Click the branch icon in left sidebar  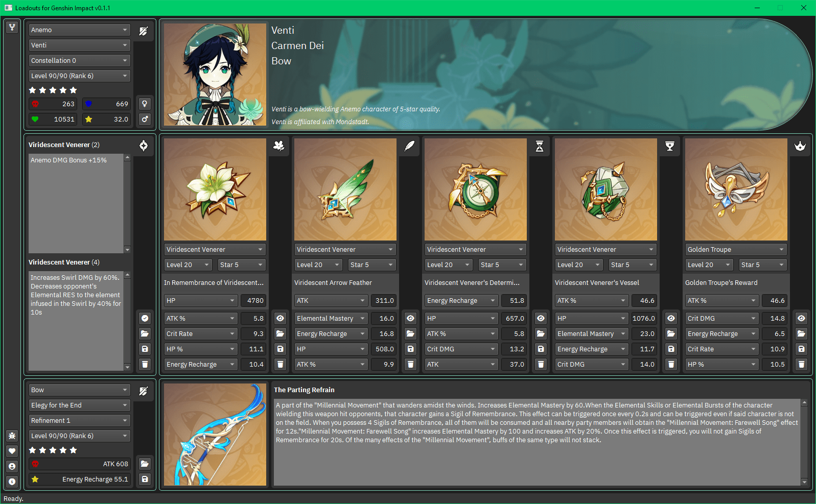pyautogui.click(x=12, y=27)
